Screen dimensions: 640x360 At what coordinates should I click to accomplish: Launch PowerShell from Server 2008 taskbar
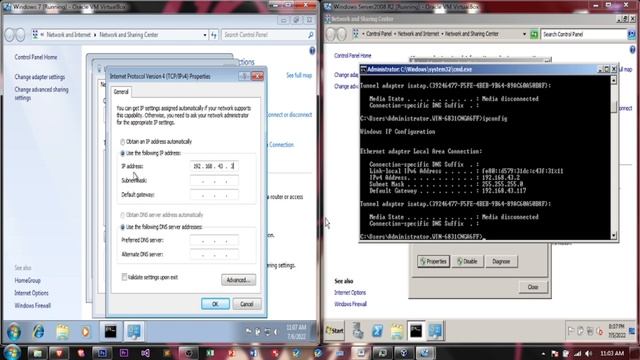(378, 331)
